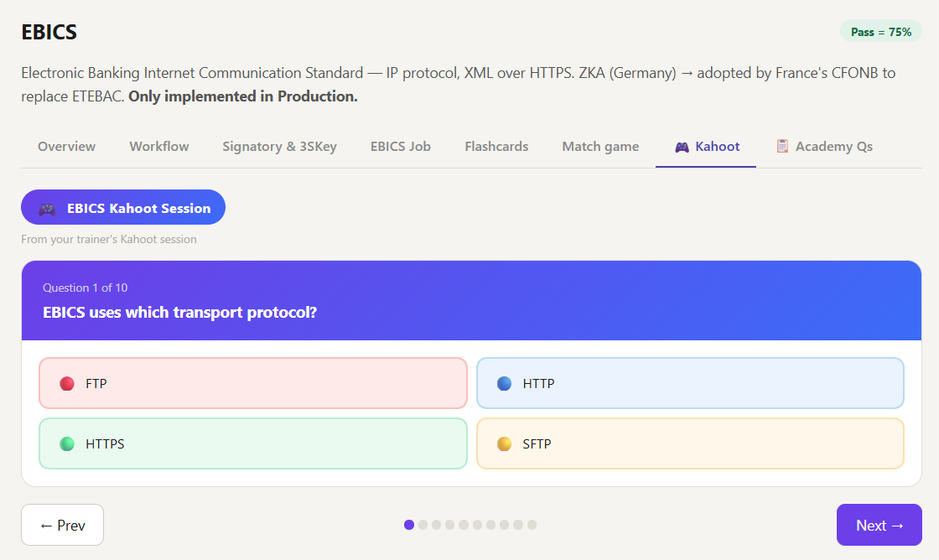Click the yellow circle beside SFTP
Viewport: 939px width, 560px height.
coord(504,443)
